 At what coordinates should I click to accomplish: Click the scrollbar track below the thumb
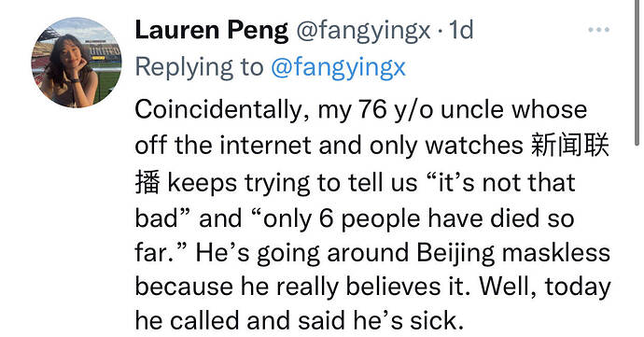(637, 243)
